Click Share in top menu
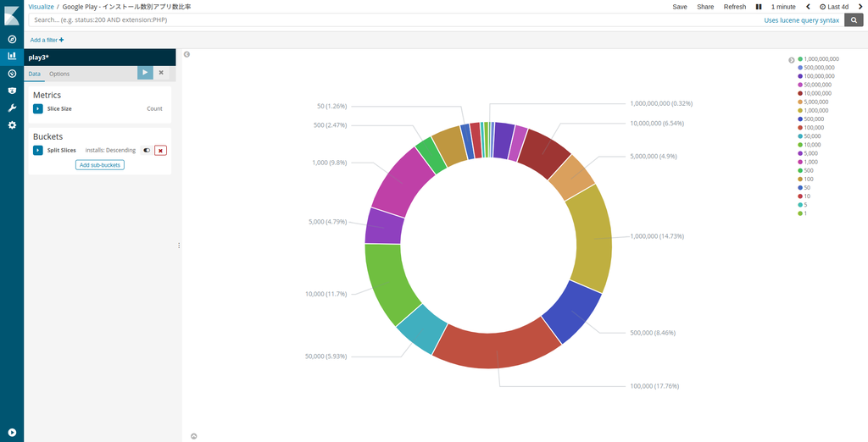This screenshot has height=442, width=868. point(705,7)
